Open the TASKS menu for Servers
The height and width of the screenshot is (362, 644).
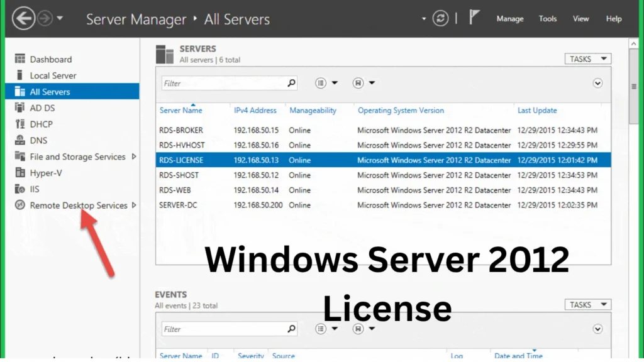[587, 58]
